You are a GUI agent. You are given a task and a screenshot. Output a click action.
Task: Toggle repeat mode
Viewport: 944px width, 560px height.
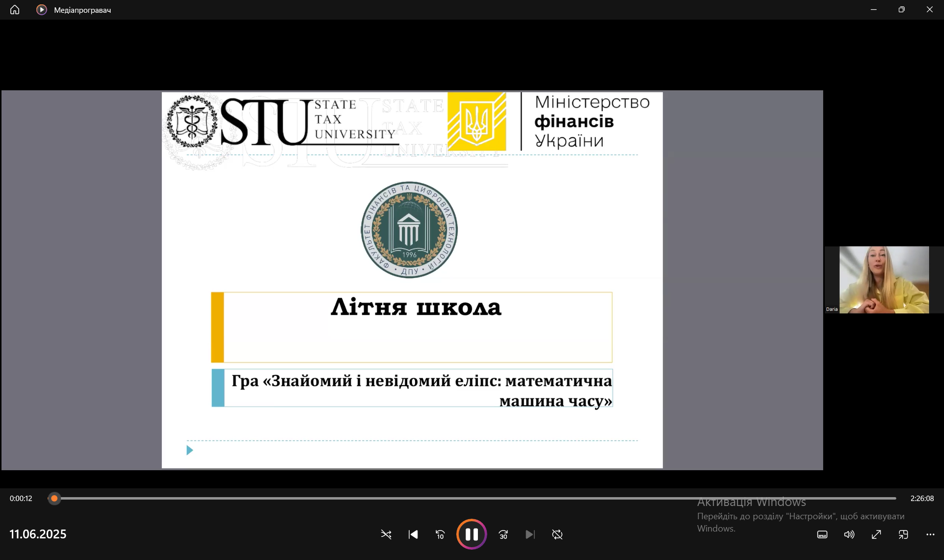point(557,534)
